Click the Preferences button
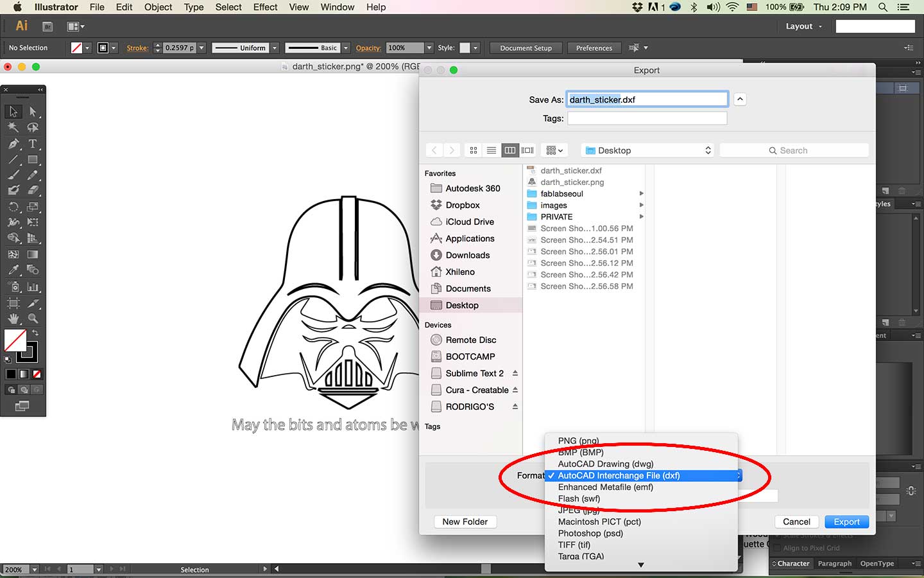This screenshot has height=578, width=924. 594,48
